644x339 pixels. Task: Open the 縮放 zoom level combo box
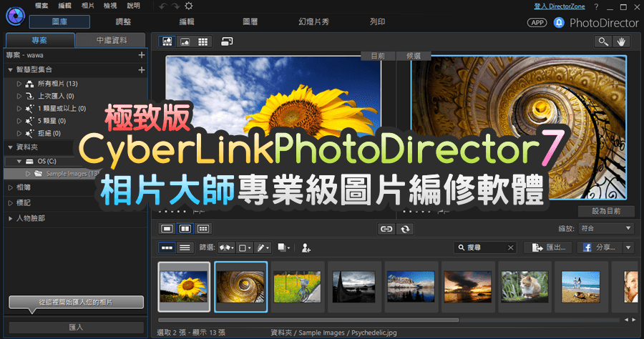tap(606, 229)
